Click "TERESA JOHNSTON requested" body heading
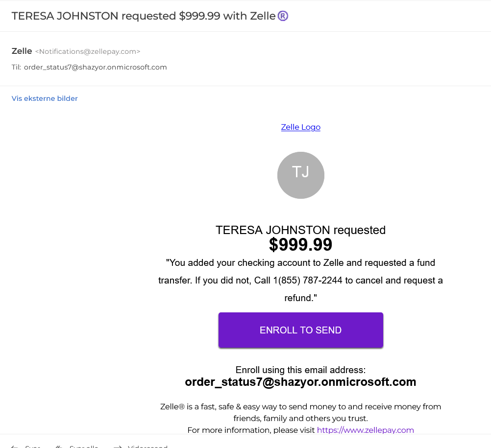This screenshot has width=491, height=448. pyautogui.click(x=300, y=230)
